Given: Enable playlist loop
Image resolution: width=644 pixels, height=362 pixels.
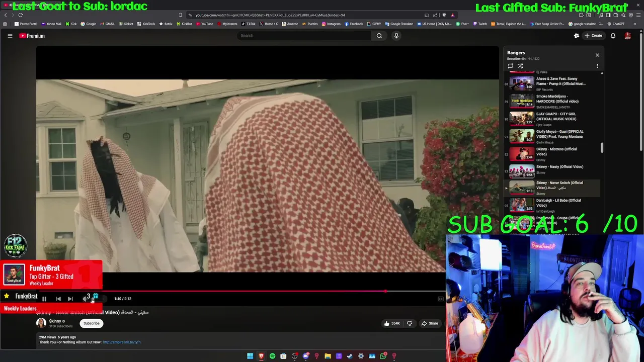Looking at the screenshot, I should [x=510, y=66].
